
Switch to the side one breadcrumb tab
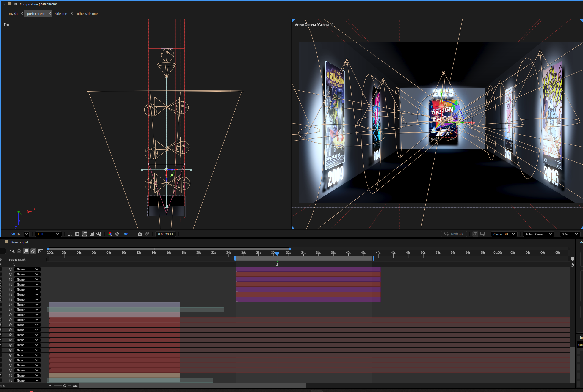point(61,14)
